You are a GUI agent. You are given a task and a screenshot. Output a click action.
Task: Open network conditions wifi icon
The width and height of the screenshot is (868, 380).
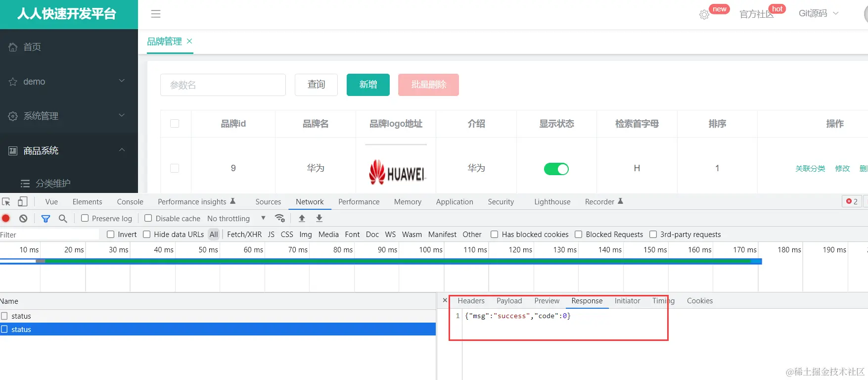tap(280, 218)
